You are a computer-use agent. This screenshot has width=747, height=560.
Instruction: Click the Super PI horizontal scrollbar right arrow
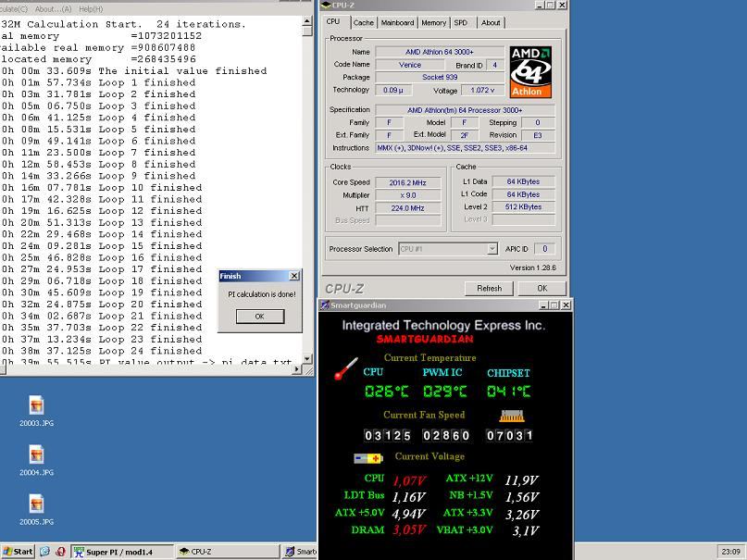click(297, 369)
